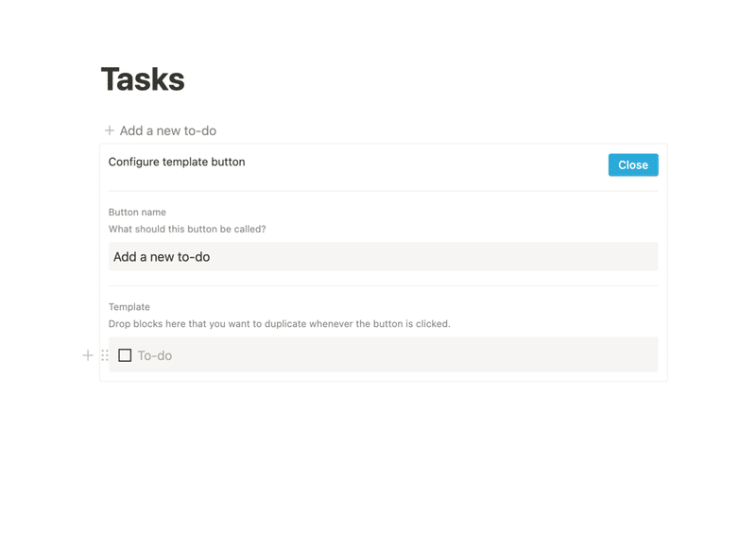Click "What should this button be called?" text
This screenshot has width=756, height=533.
(x=187, y=230)
